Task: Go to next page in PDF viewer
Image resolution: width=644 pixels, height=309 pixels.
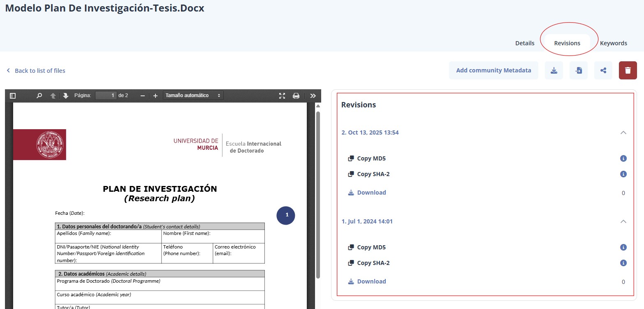Action: coord(66,96)
